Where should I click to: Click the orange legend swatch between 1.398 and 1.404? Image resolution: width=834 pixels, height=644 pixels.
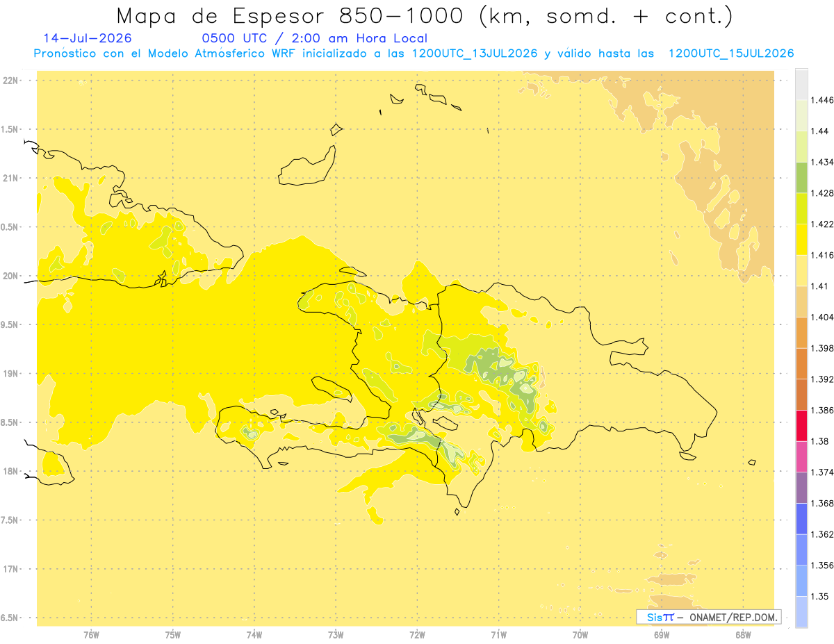(801, 333)
